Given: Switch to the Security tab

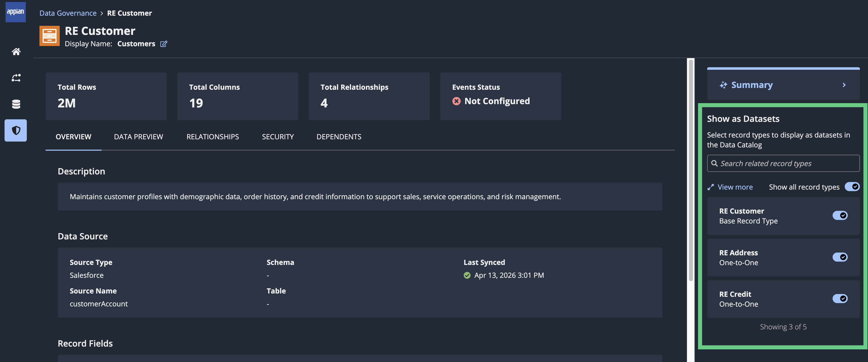Looking at the screenshot, I should pyautogui.click(x=278, y=137).
